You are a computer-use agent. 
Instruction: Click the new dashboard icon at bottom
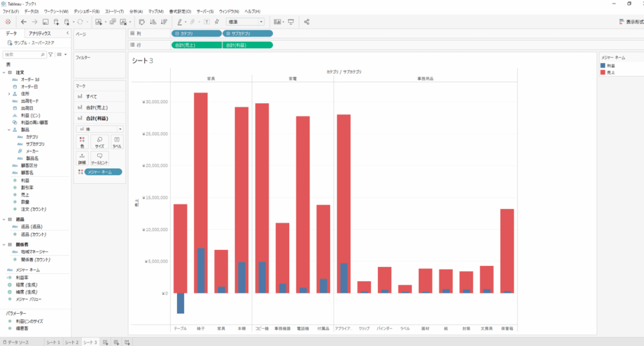click(116, 342)
